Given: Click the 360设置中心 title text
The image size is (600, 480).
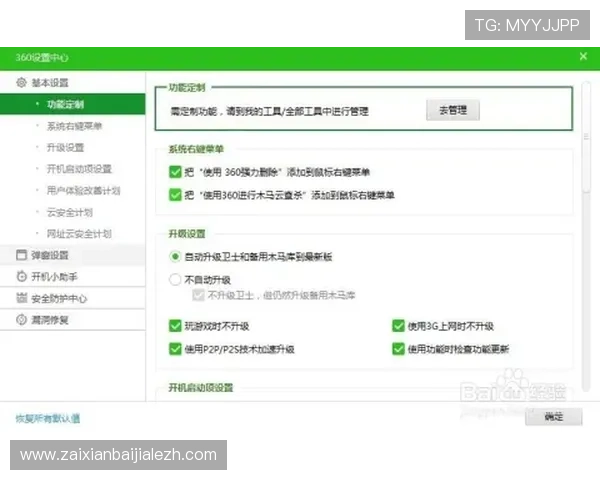Looking at the screenshot, I should (x=42, y=57).
